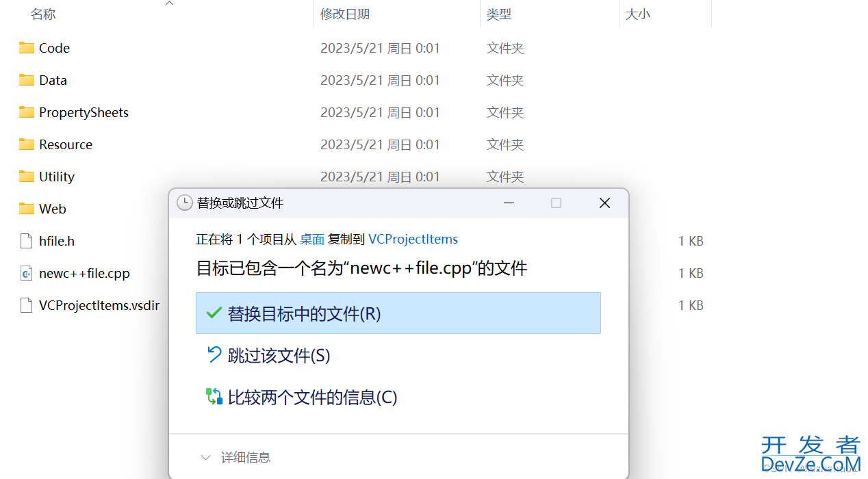Click 文件夹 type in Resource row
Image resolution: width=868 pixels, height=479 pixels.
click(x=505, y=144)
